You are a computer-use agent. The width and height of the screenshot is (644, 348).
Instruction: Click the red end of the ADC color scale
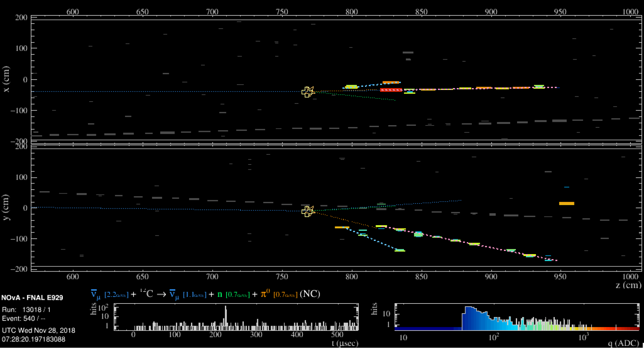[x=633, y=329]
